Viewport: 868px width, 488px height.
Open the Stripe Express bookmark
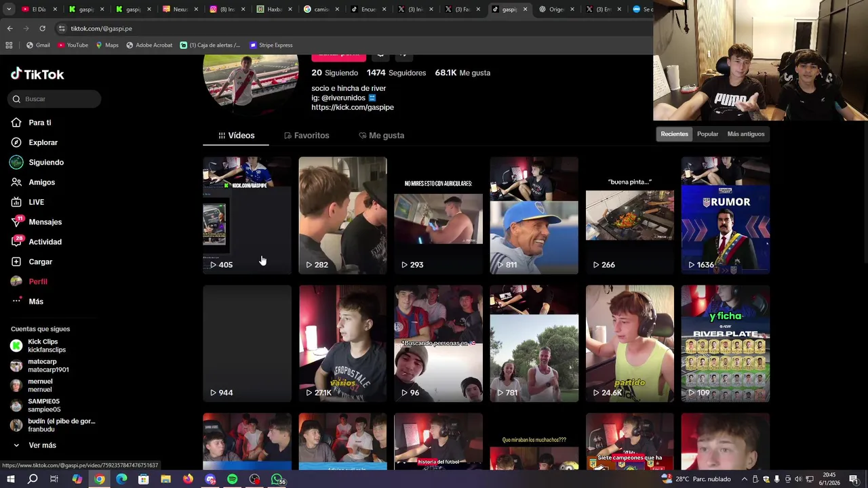271,45
